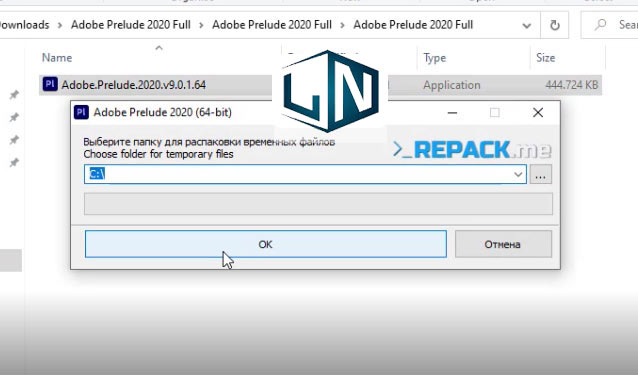Confirm the temporary folder with OK
638x375 pixels.
click(265, 244)
